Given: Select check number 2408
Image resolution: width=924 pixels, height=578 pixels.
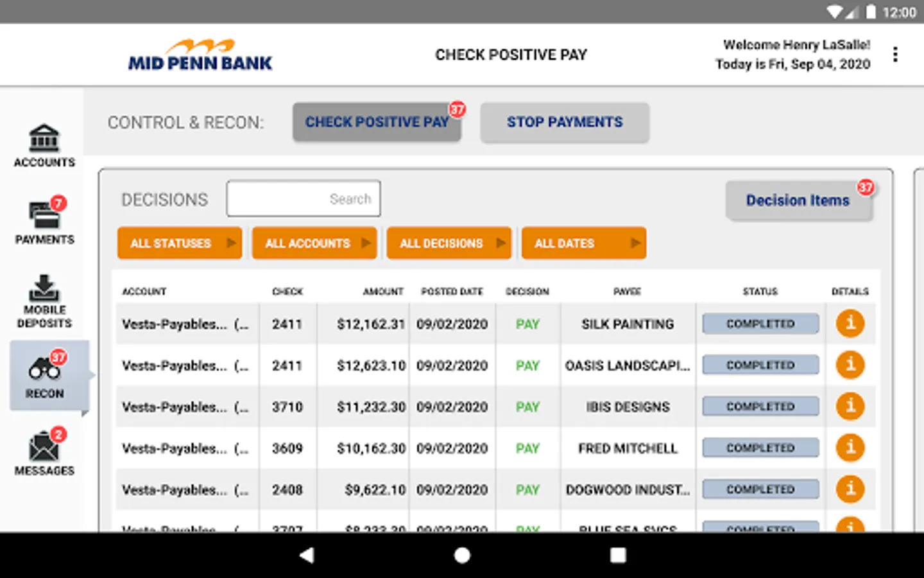Looking at the screenshot, I should coord(287,490).
